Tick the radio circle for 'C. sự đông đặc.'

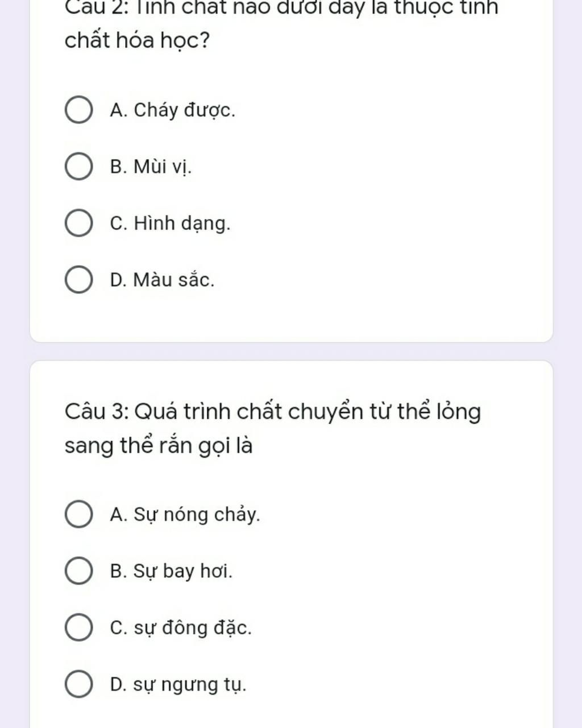[x=78, y=627]
